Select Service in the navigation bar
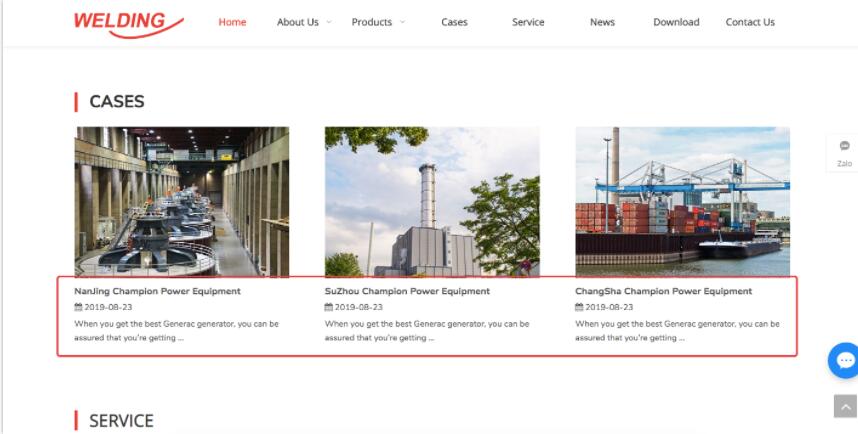 pyautogui.click(x=528, y=22)
